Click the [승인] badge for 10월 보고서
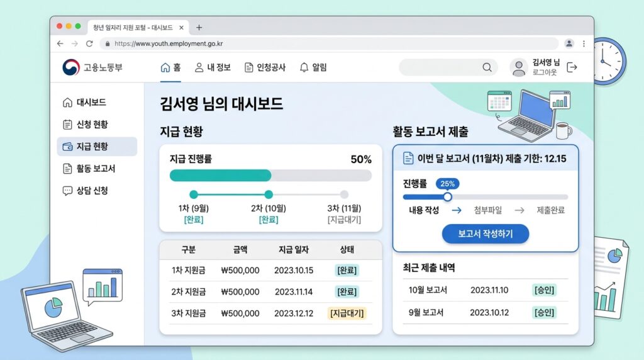The width and height of the screenshot is (644, 360). pyautogui.click(x=544, y=290)
